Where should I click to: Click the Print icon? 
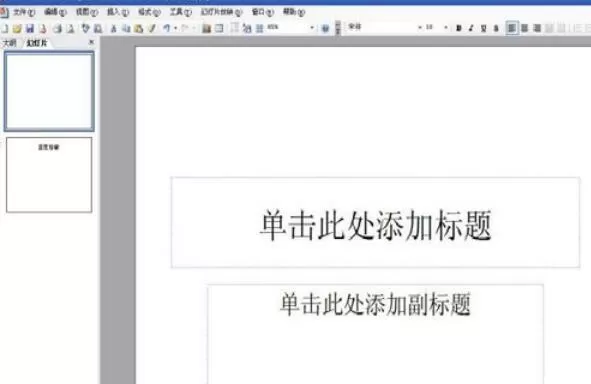[57, 28]
